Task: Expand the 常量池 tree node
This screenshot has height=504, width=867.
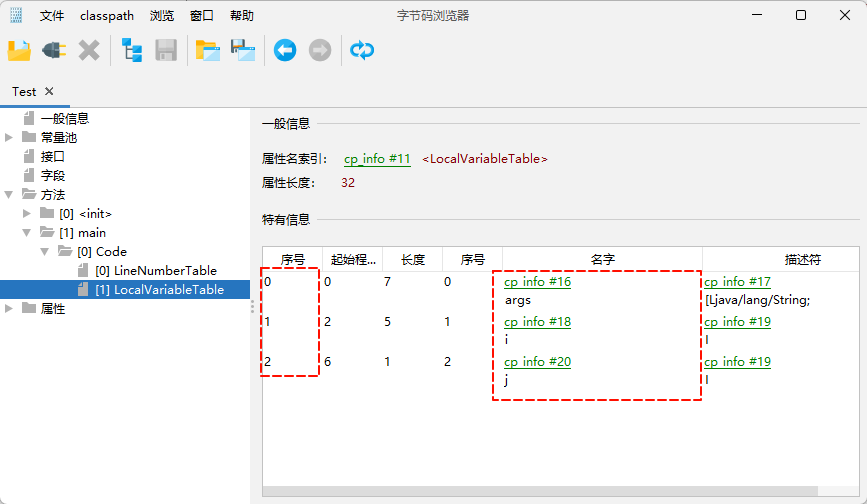Action: (10, 137)
